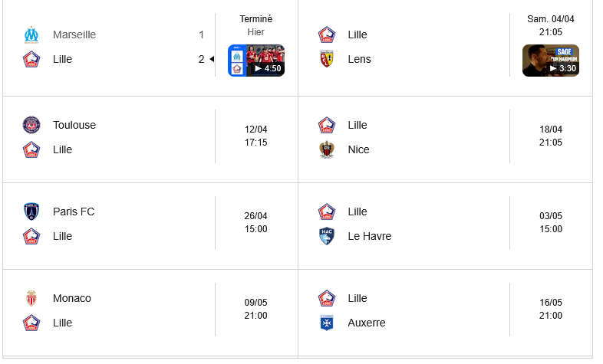Click the Nice club crest
Image resolution: width=603 pixels, height=364 pixels.
click(327, 149)
